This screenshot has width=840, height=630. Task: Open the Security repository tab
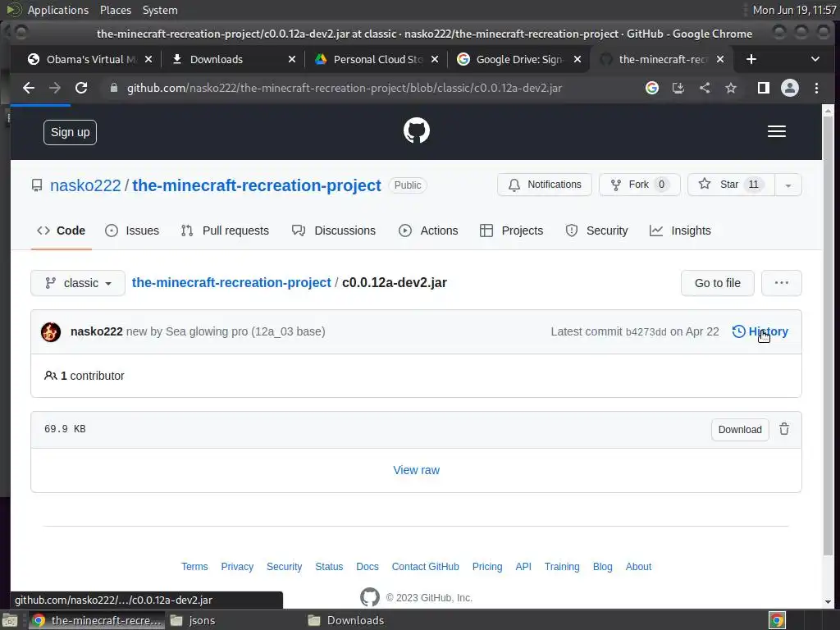pyautogui.click(x=597, y=231)
